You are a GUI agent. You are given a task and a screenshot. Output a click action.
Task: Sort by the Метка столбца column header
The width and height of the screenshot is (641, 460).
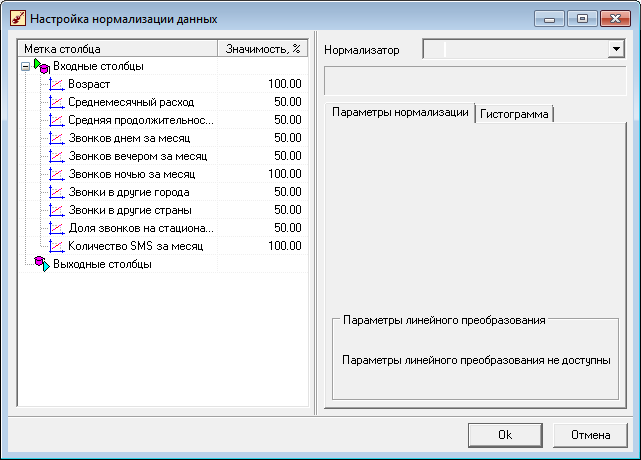[x=118, y=49]
